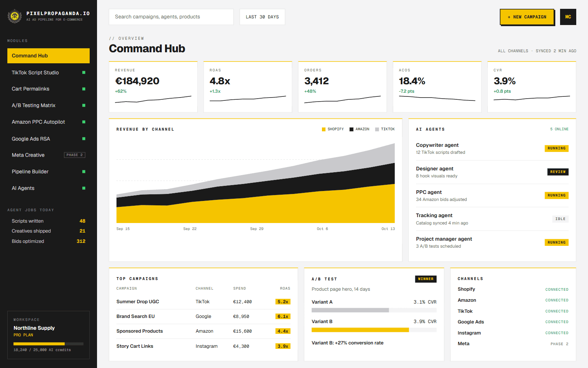Click the Bids optimized count 312
588x368 pixels.
pyautogui.click(x=81, y=241)
